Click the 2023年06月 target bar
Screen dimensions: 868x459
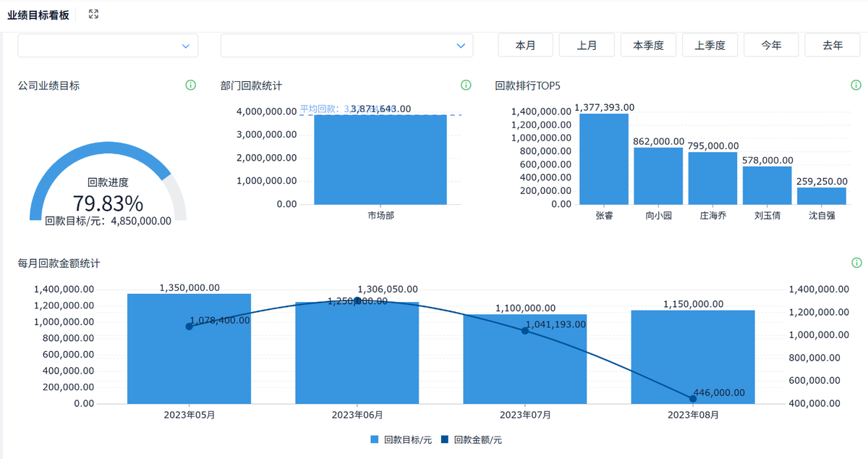coord(357,353)
